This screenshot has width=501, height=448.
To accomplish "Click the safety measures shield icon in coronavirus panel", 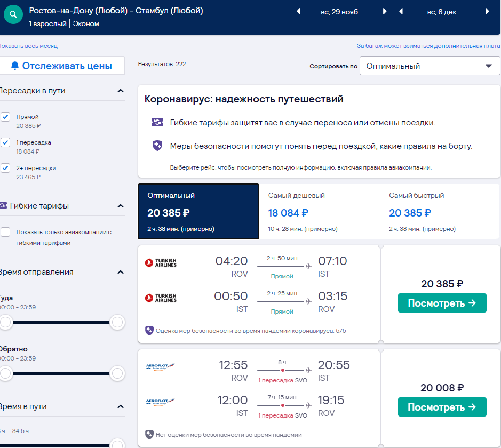I will tap(157, 146).
